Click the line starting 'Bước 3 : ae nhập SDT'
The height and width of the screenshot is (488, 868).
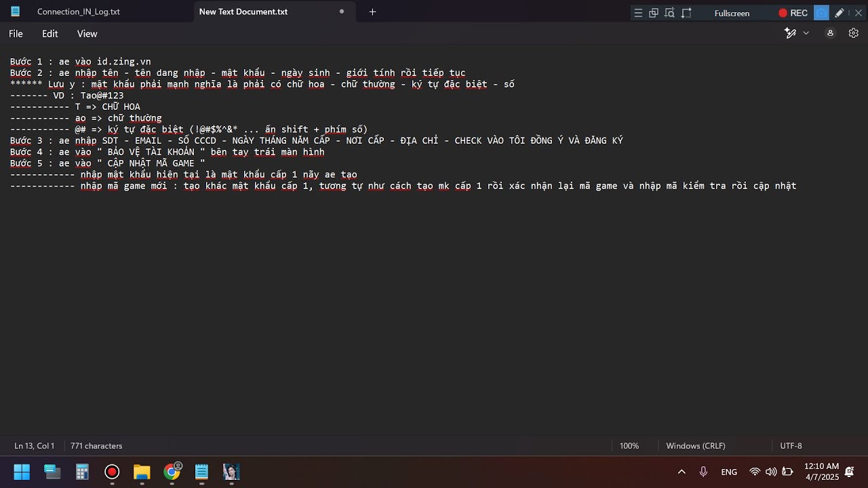tap(316, 141)
